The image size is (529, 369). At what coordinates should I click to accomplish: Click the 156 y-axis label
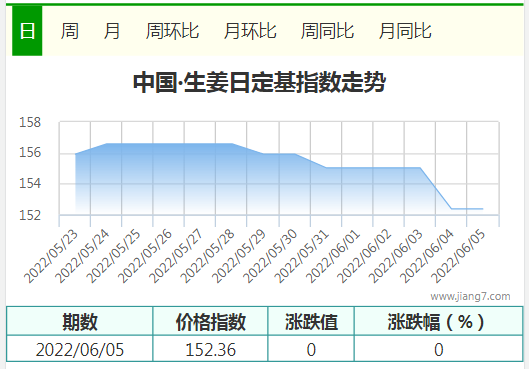click(x=30, y=152)
